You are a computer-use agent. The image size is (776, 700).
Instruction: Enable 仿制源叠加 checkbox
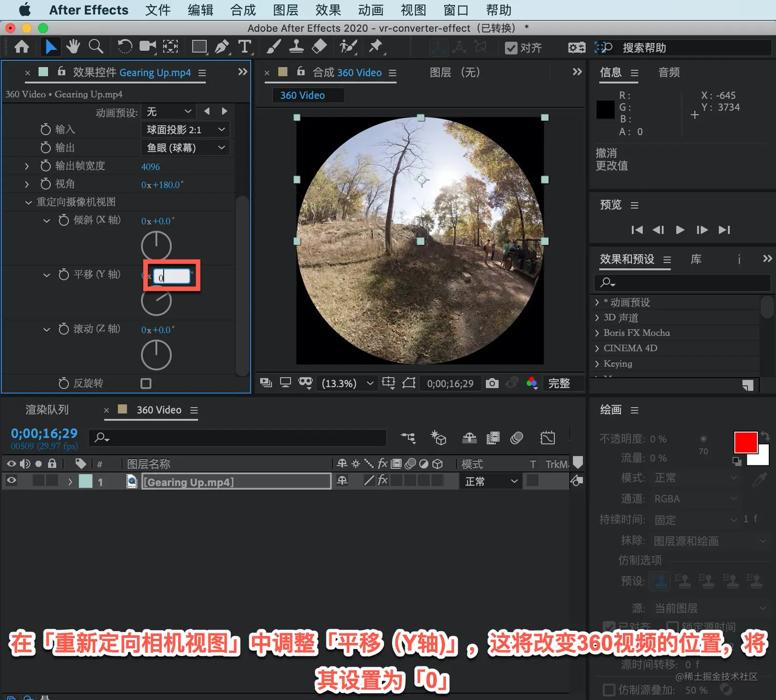tap(609, 689)
